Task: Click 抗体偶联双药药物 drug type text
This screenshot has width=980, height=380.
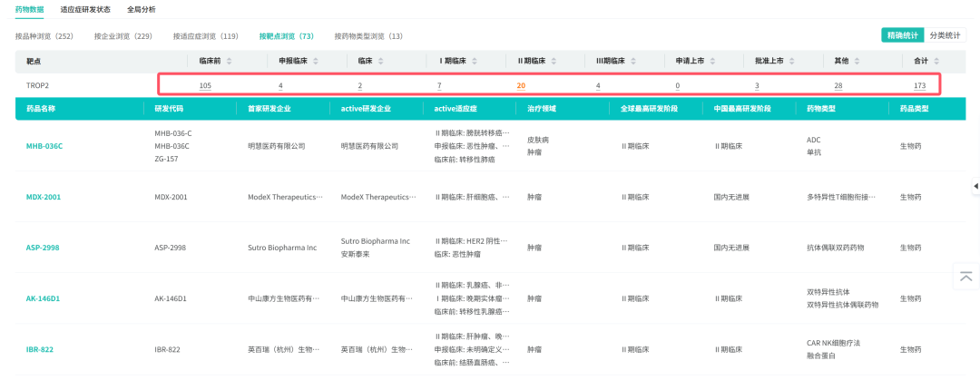Action: click(x=836, y=248)
